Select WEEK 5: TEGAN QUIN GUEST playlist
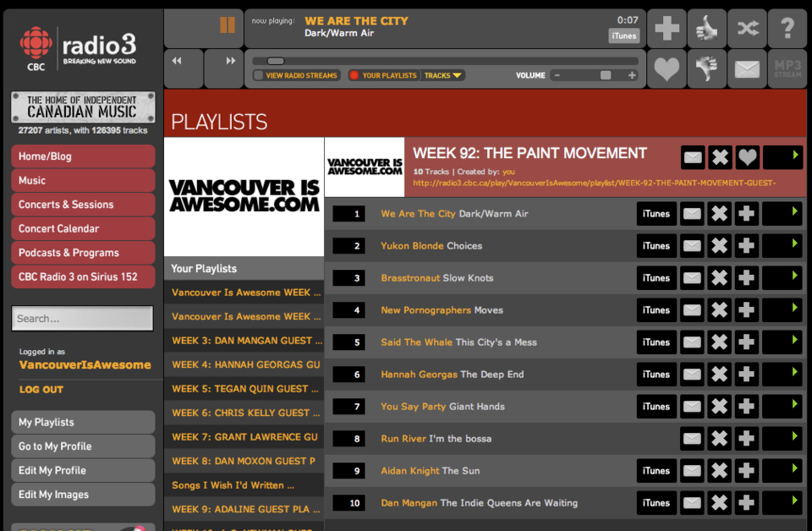Image resolution: width=812 pixels, height=531 pixels. click(x=244, y=389)
